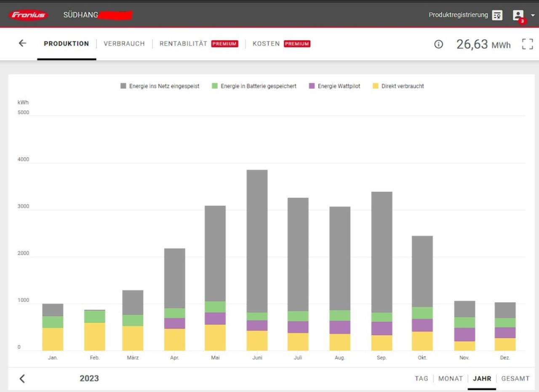Toggle 'Energie ins Netz eingespeist' legend series
The image size is (539, 392).
tap(159, 86)
